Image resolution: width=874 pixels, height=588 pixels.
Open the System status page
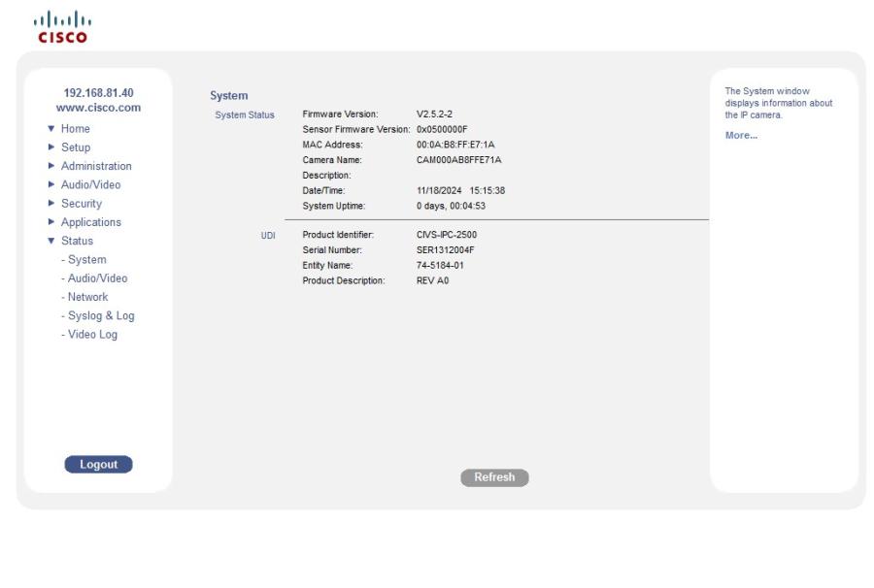(86, 259)
